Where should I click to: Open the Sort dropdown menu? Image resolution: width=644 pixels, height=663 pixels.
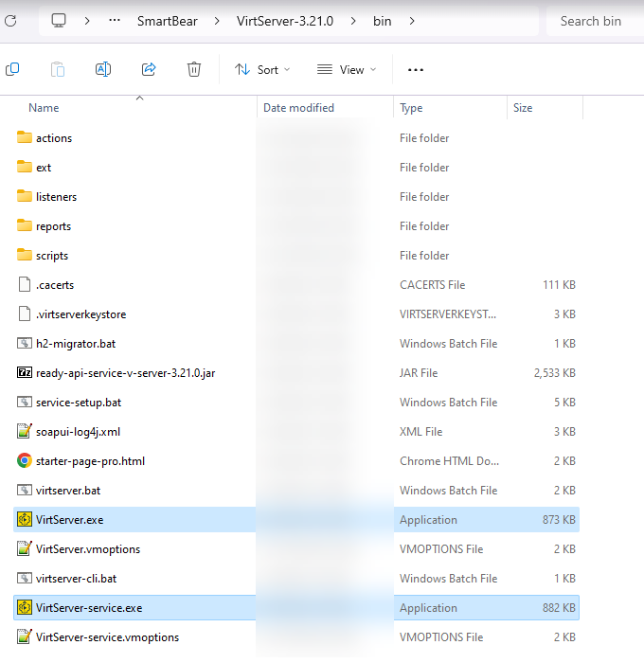[262, 70]
